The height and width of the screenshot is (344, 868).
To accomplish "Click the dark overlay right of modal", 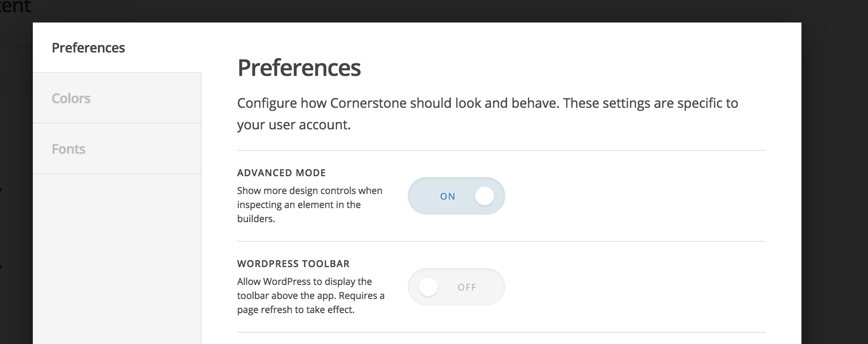I will (x=834, y=187).
